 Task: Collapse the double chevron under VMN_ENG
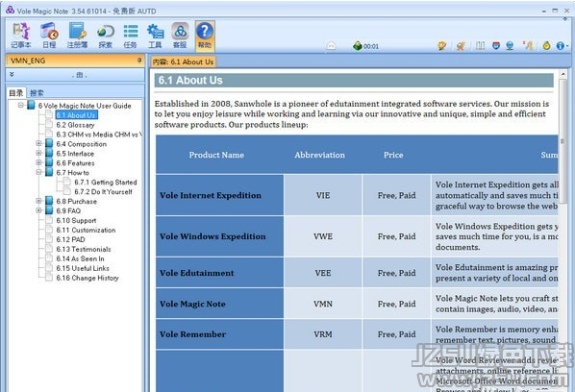[x=12, y=74]
